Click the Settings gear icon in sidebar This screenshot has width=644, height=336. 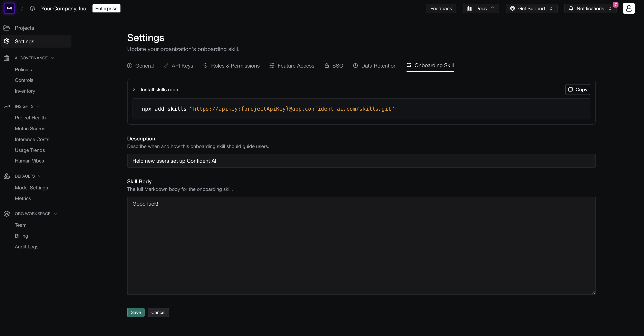pyautogui.click(x=7, y=41)
